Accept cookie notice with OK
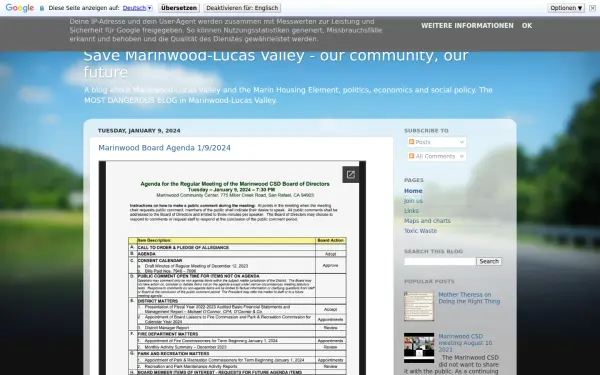The width and height of the screenshot is (600, 375). pos(527,26)
